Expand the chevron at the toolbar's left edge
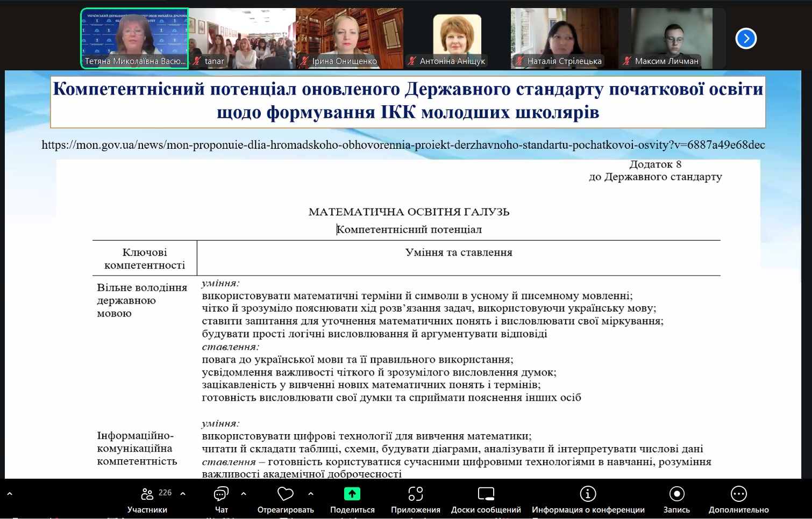The image size is (812, 519). [x=9, y=493]
